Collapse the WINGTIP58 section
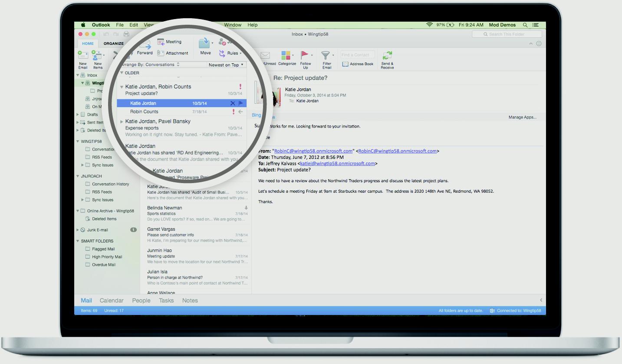Image resolution: width=622 pixels, height=364 pixels. [78, 141]
